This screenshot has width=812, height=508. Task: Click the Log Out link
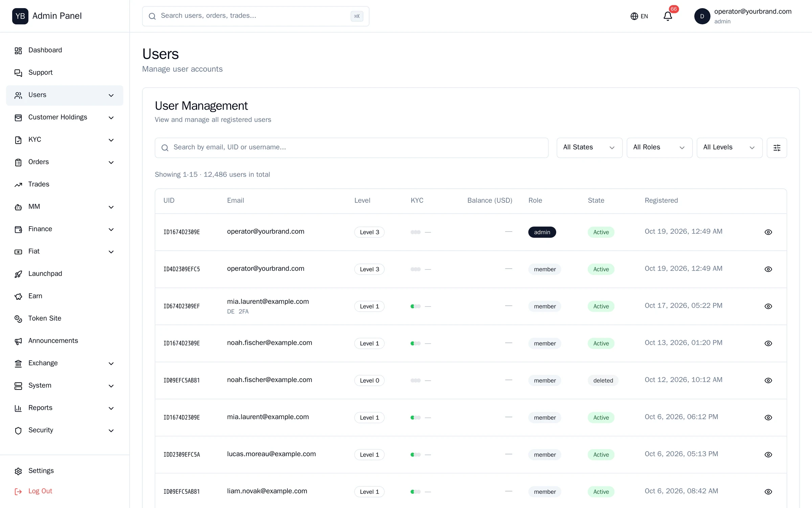pyautogui.click(x=40, y=491)
